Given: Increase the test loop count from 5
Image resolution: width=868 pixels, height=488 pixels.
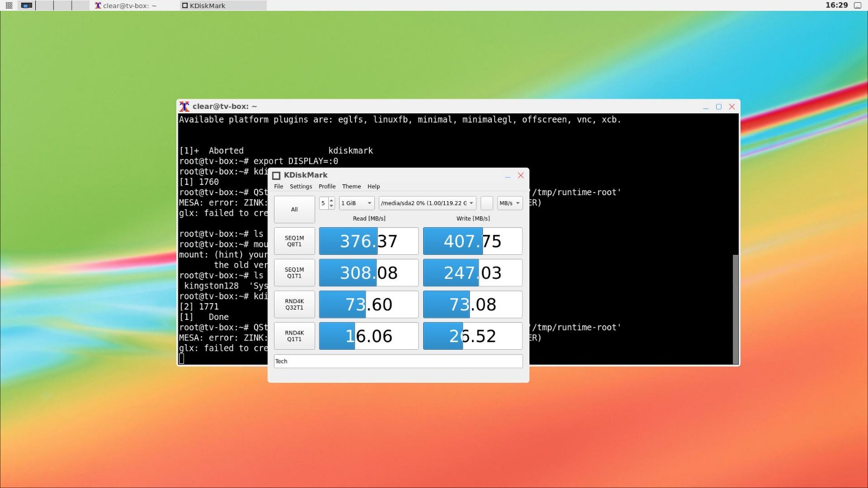Looking at the screenshot, I should pyautogui.click(x=331, y=200).
